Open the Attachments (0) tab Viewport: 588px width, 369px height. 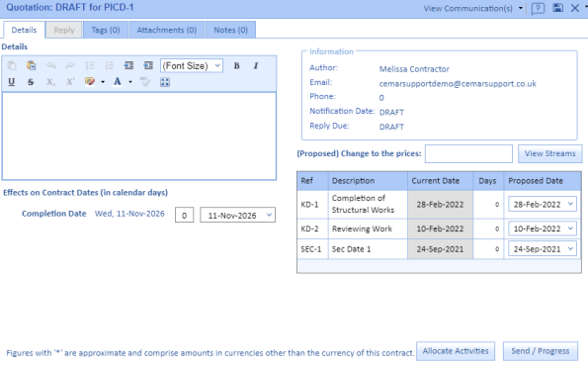[167, 30]
